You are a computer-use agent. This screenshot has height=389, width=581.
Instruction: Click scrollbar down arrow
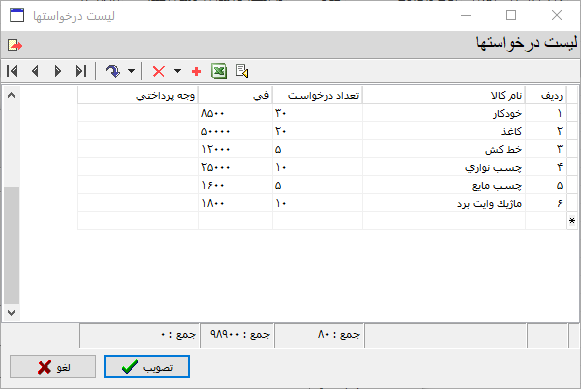tap(11, 313)
